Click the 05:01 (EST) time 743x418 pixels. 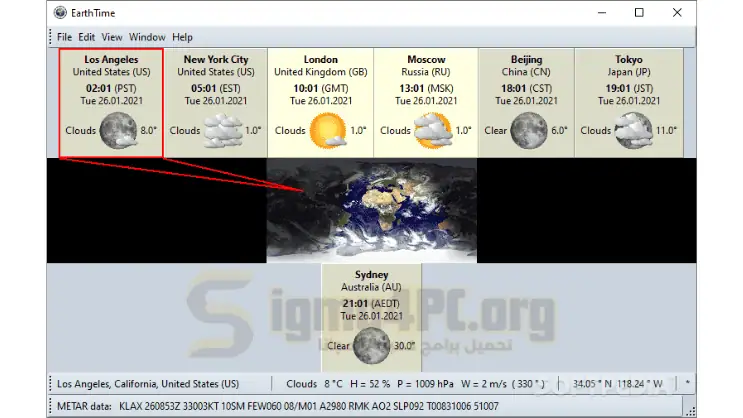tap(216, 89)
